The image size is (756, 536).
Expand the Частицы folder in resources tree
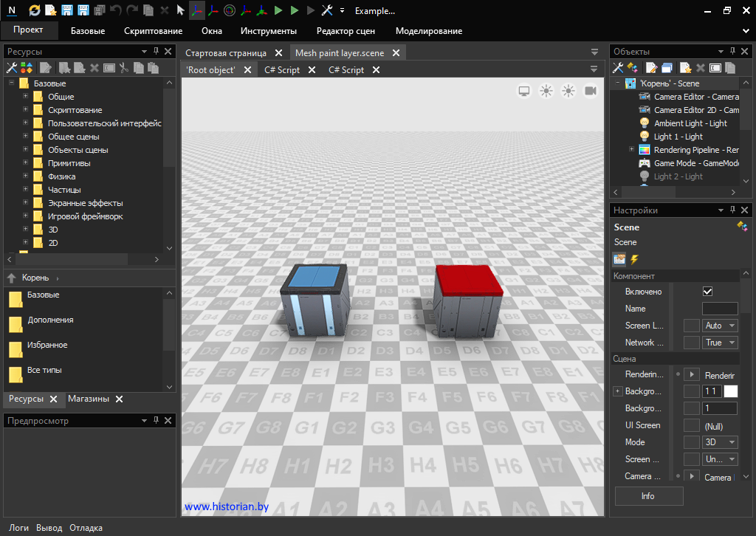[26, 190]
